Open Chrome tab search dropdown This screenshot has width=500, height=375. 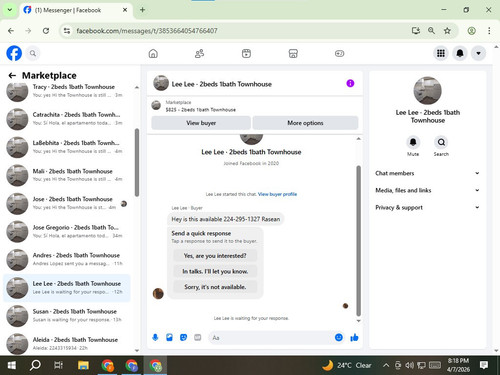(10, 10)
